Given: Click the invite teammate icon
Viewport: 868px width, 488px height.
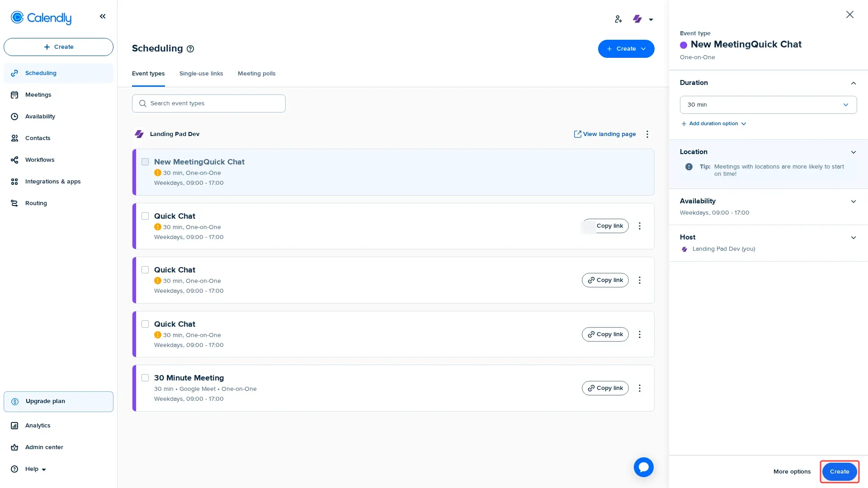Looking at the screenshot, I should point(618,19).
